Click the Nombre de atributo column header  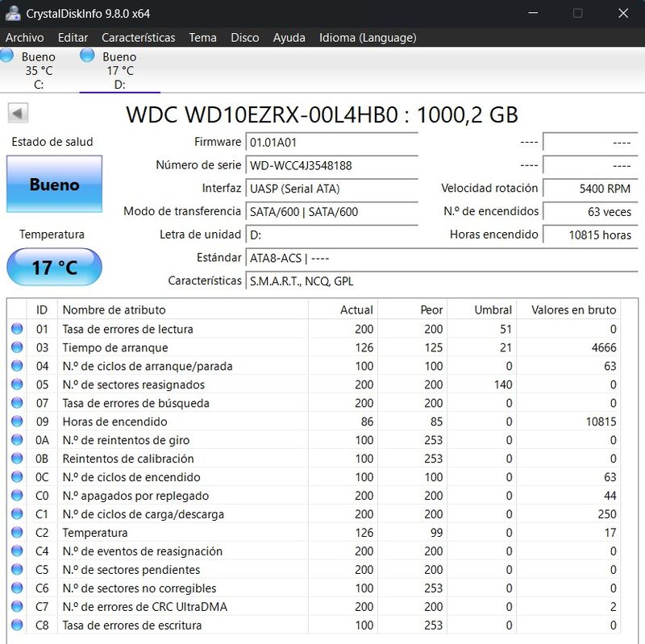point(183,310)
